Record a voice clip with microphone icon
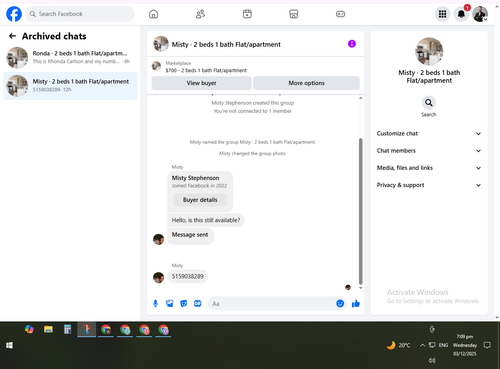This screenshot has width=500, height=369. click(155, 304)
